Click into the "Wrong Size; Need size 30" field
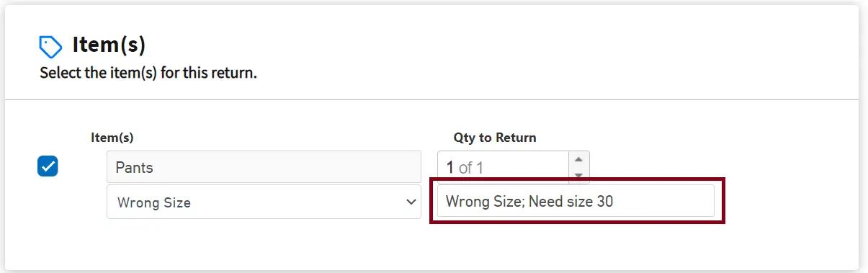This screenshot has height=273, width=868. pos(576,201)
